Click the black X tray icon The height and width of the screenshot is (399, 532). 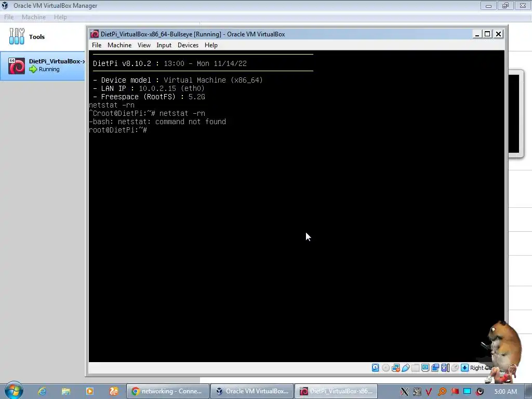tap(404, 392)
